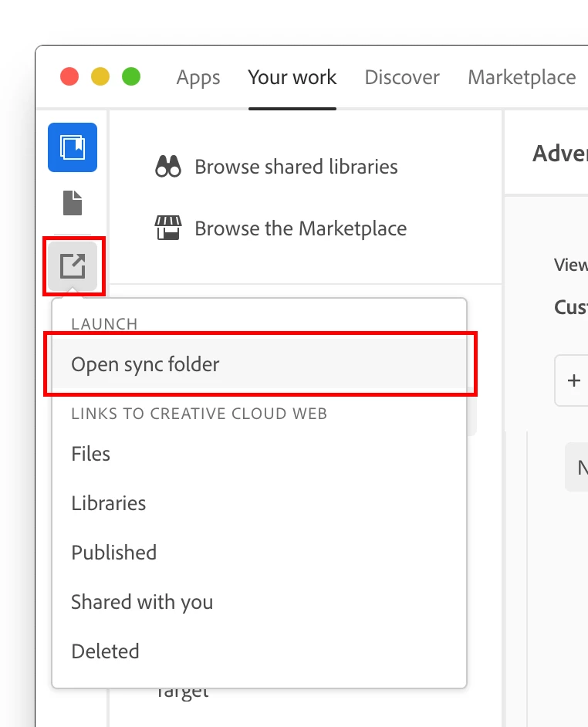Open the Deleted menu entry

click(x=259, y=651)
